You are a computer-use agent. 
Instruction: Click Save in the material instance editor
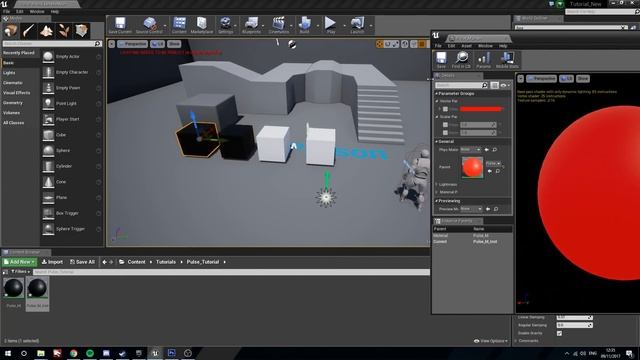[x=441, y=60]
